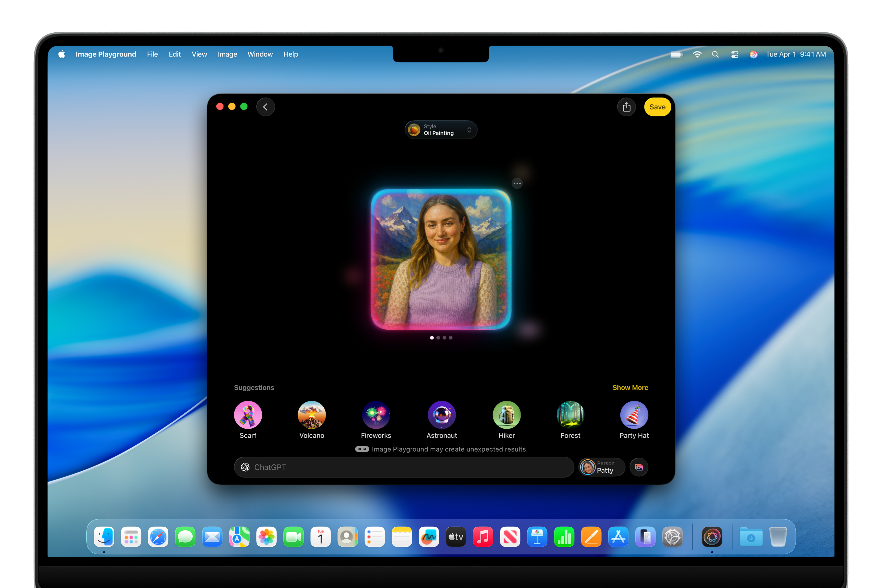Image resolution: width=882 pixels, height=588 pixels.
Task: Click the share icon
Action: 626,107
